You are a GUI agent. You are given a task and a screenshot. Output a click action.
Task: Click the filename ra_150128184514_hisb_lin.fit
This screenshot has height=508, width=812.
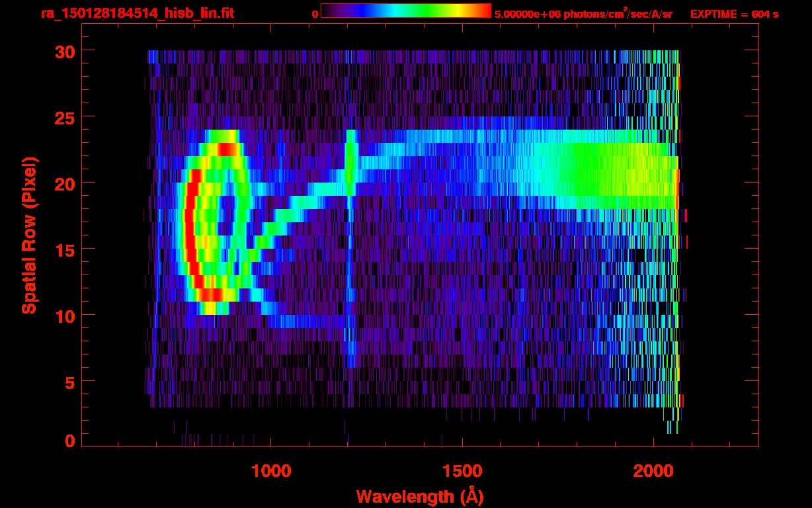(x=137, y=13)
